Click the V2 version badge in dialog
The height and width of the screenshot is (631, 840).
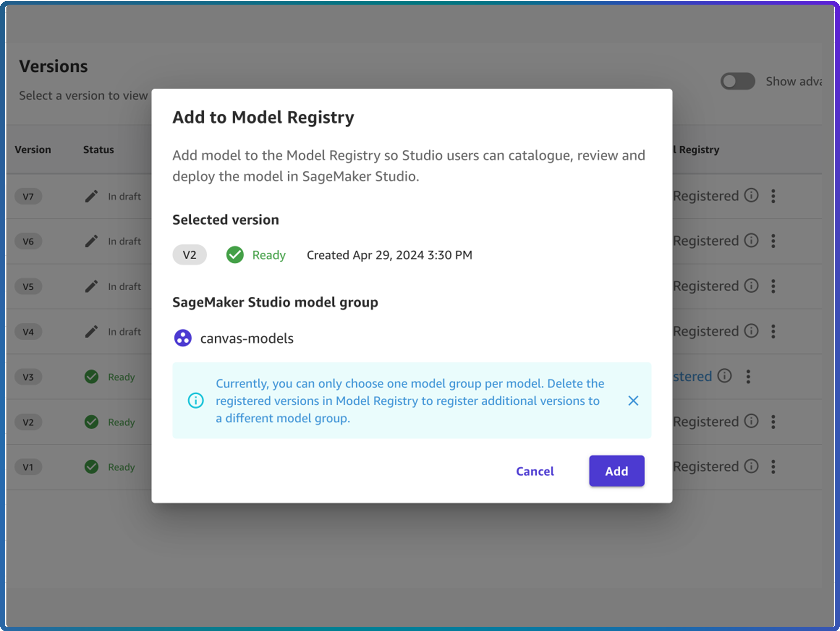[189, 254]
